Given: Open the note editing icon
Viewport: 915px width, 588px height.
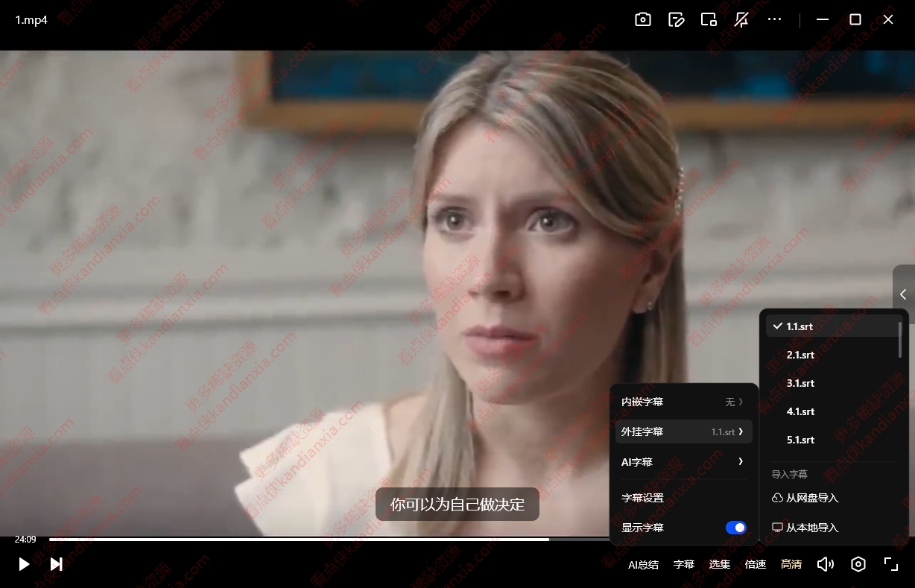Looking at the screenshot, I should click(676, 20).
